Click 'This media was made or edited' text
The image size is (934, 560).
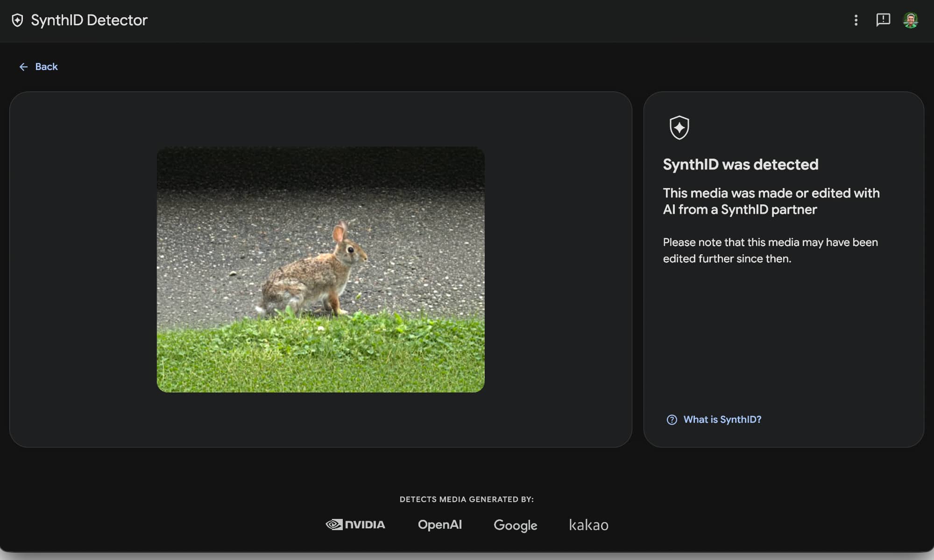tap(771, 201)
